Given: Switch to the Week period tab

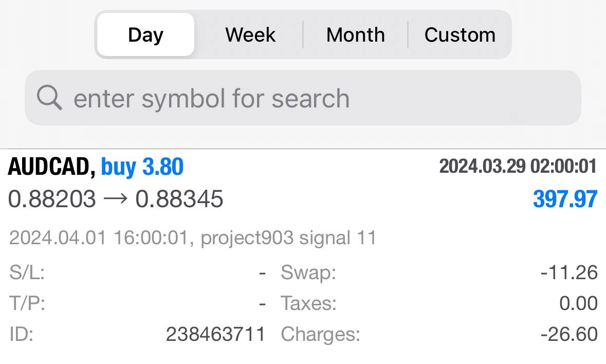Looking at the screenshot, I should 250,35.
